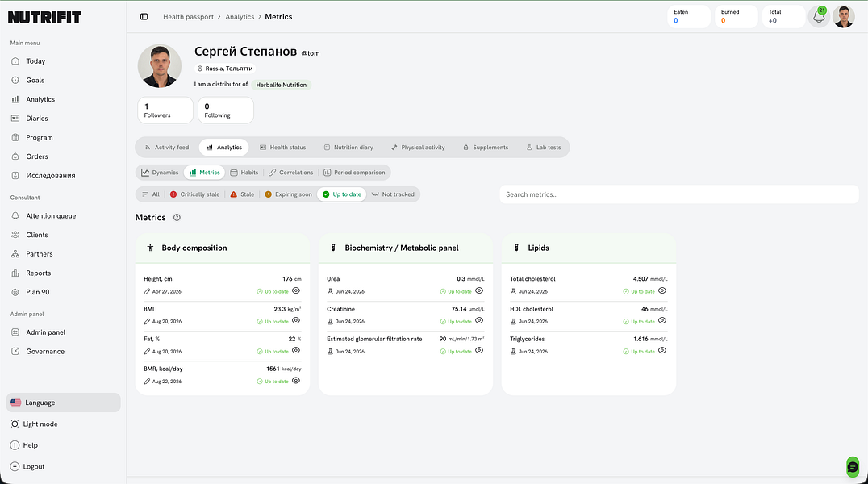The width and height of the screenshot is (868, 484).
Task: Toggle the sidebar collapse icon
Action: (144, 17)
